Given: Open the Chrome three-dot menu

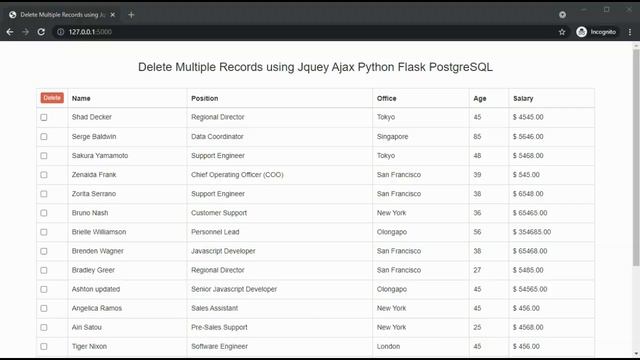Looking at the screenshot, I should [x=630, y=32].
